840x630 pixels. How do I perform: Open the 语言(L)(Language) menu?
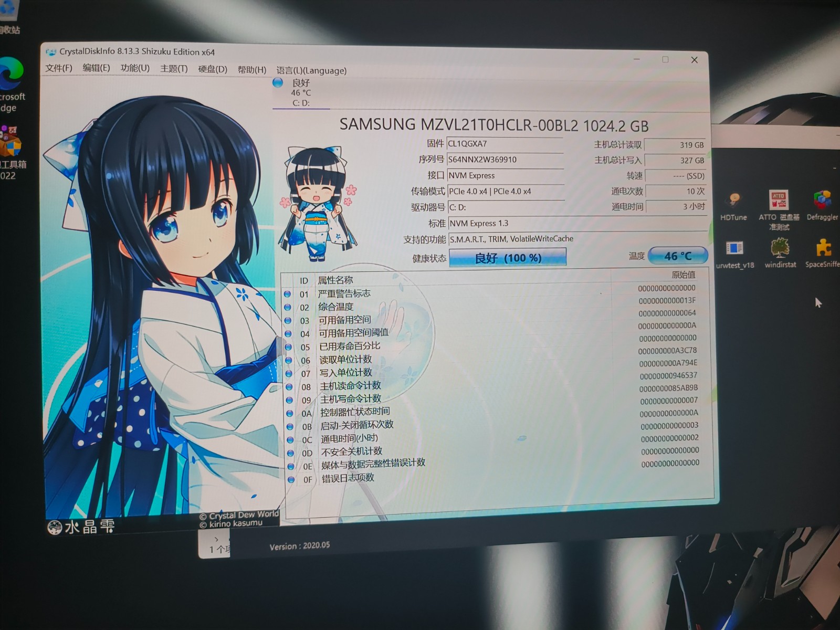pyautogui.click(x=311, y=70)
